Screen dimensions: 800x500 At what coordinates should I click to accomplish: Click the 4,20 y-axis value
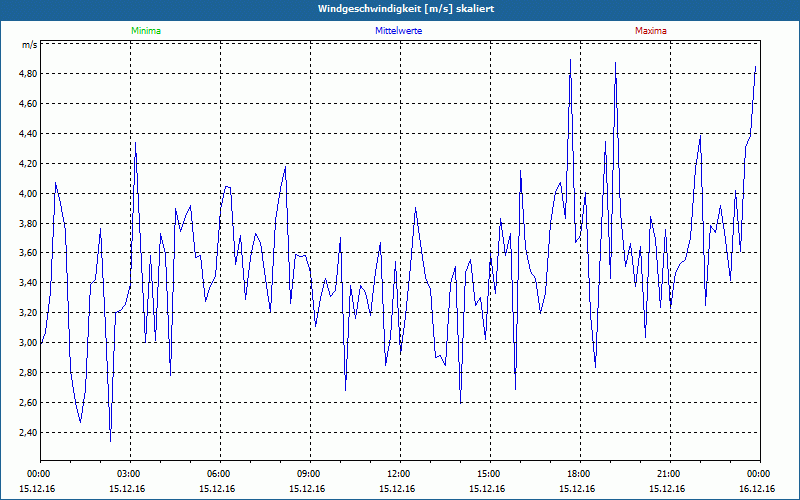pyautogui.click(x=28, y=164)
